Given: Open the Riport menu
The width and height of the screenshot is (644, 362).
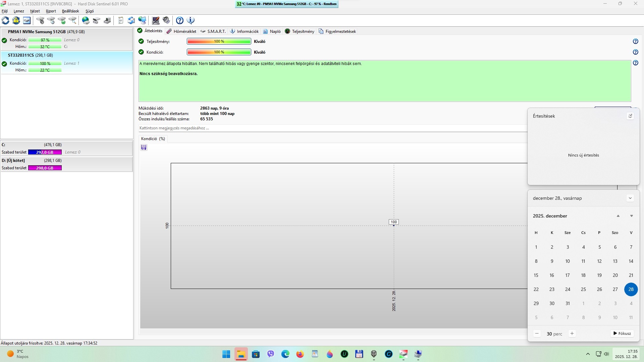Looking at the screenshot, I should click(x=51, y=11).
